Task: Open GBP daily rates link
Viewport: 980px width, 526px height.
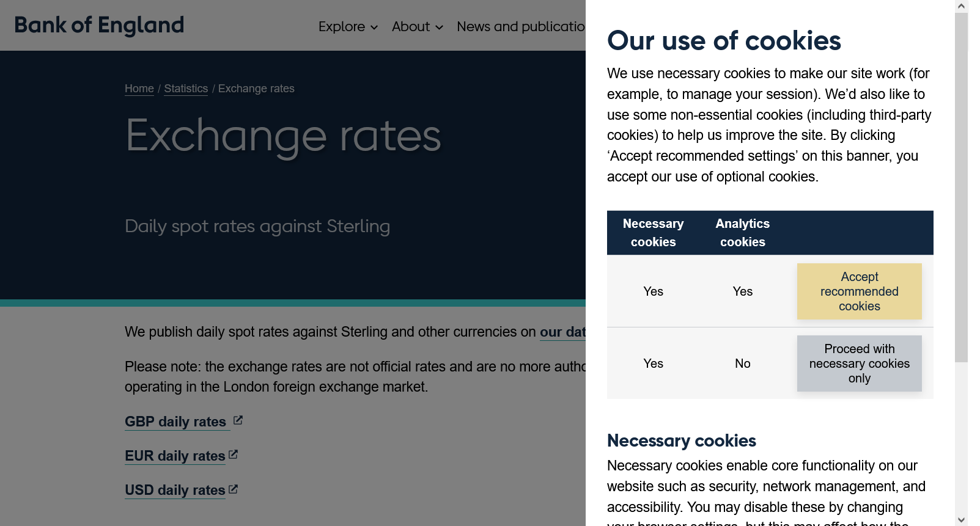Action: coord(175,422)
